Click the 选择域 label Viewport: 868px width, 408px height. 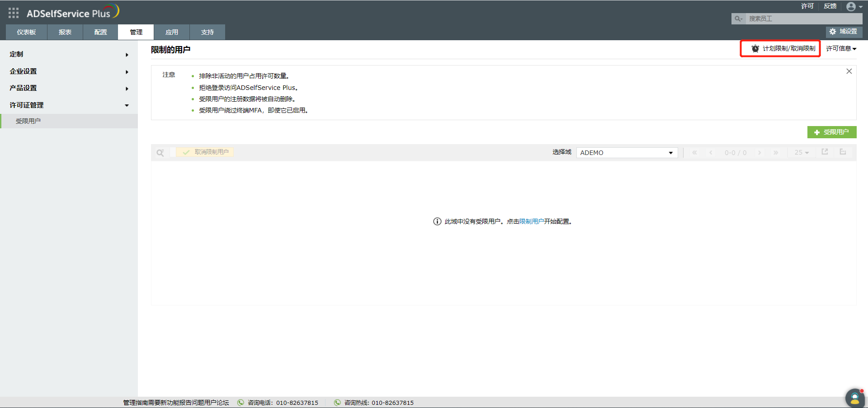562,152
